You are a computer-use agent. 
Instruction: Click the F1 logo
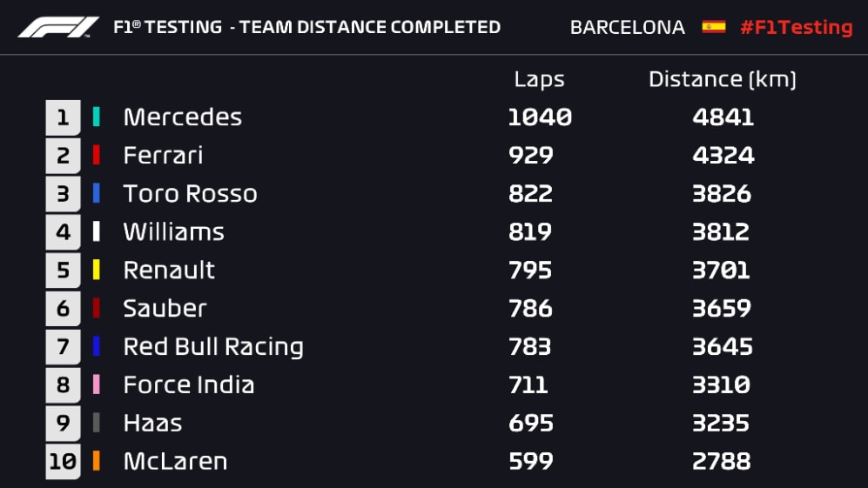58,27
